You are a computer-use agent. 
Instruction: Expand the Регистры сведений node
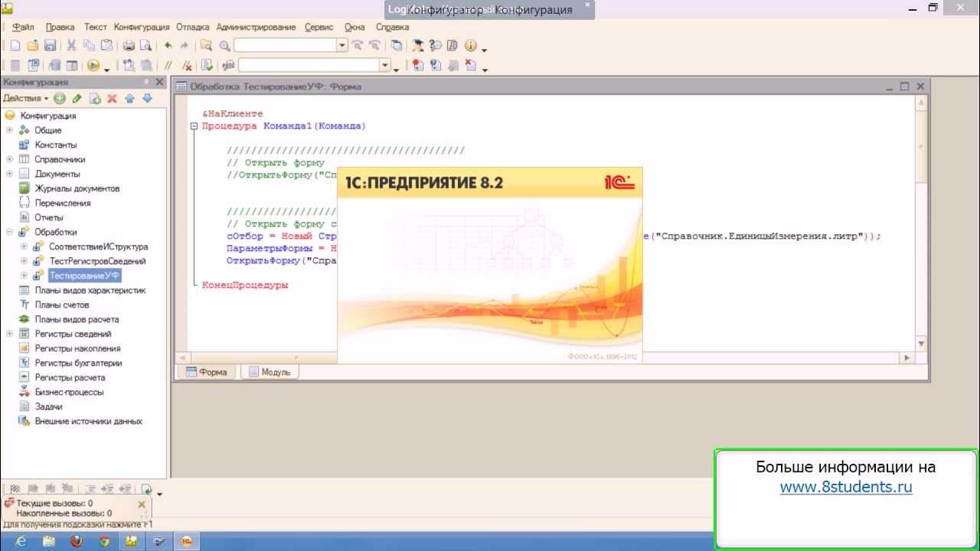pyautogui.click(x=9, y=334)
